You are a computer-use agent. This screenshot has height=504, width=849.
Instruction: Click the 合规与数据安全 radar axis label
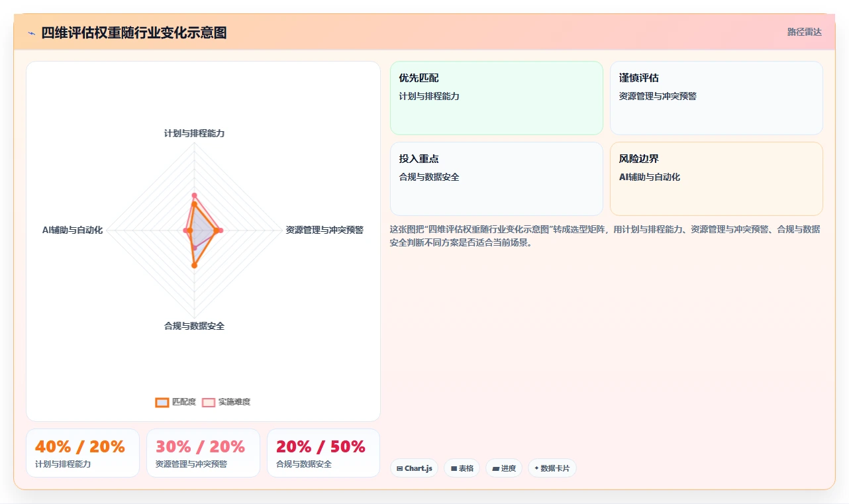[x=194, y=326]
